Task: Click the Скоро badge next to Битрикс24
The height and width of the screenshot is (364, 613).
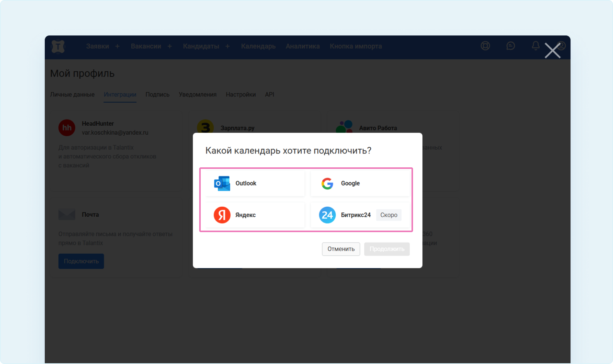Action: (x=389, y=215)
